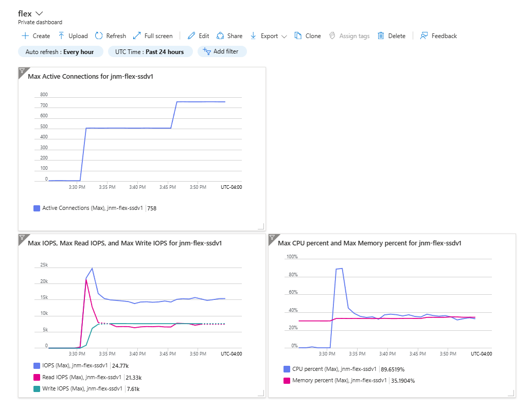The width and height of the screenshot is (532, 409).
Task: Click the Upload arrow icon
Action: coord(61,36)
